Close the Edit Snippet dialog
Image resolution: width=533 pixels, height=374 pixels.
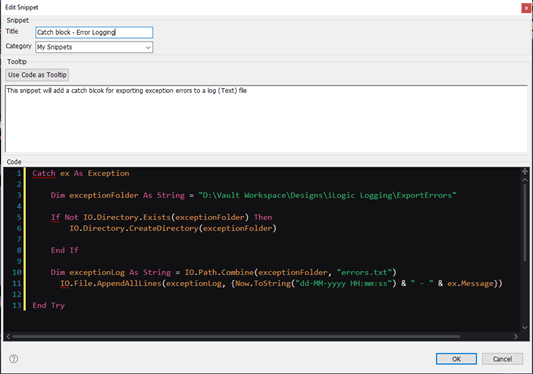click(526, 8)
